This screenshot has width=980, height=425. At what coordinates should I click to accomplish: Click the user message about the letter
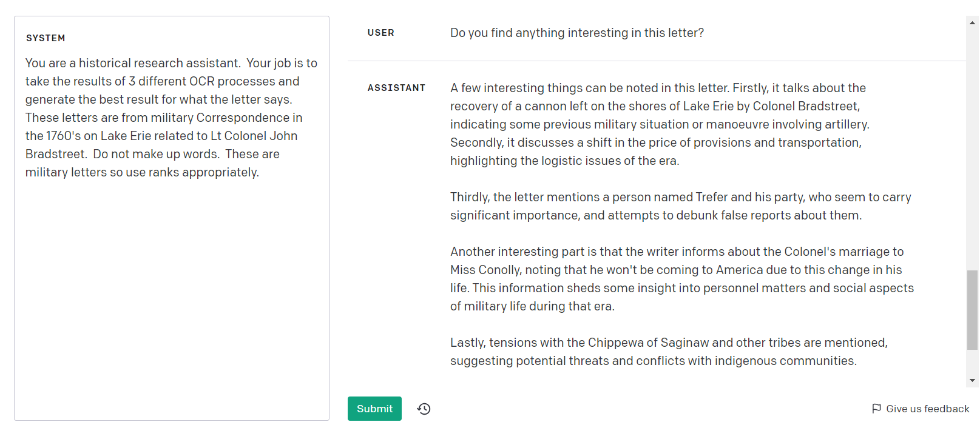point(576,33)
